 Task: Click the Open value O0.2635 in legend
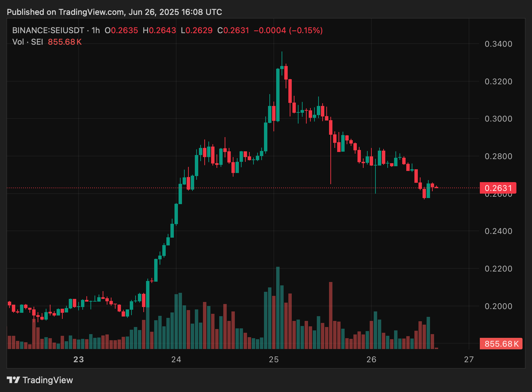(x=121, y=30)
